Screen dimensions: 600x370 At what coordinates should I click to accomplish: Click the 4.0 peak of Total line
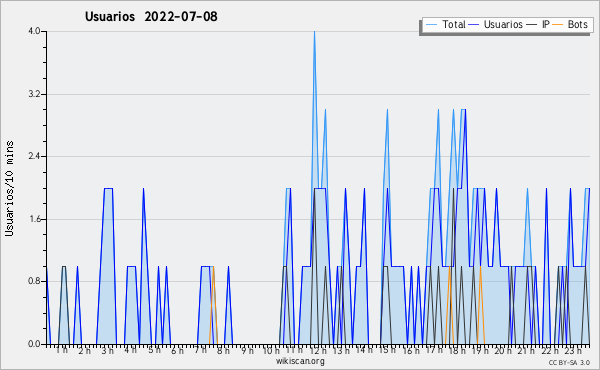click(x=315, y=32)
